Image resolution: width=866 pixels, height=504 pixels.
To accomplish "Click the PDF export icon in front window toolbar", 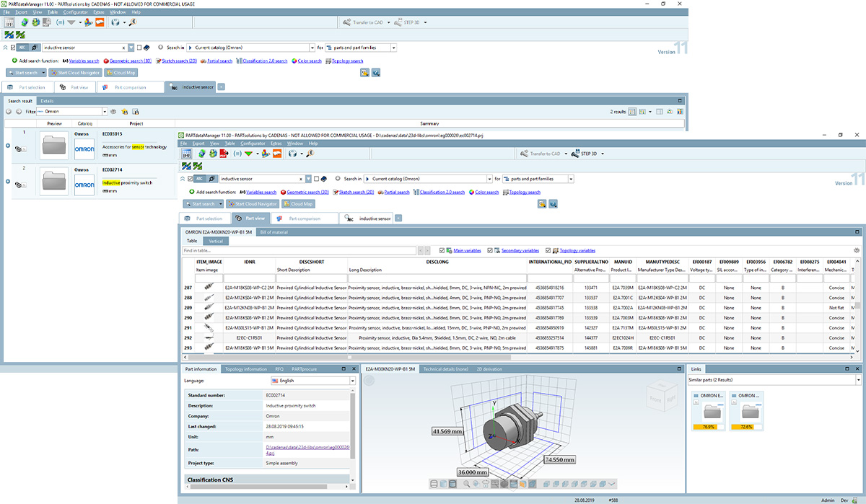I will click(x=224, y=154).
